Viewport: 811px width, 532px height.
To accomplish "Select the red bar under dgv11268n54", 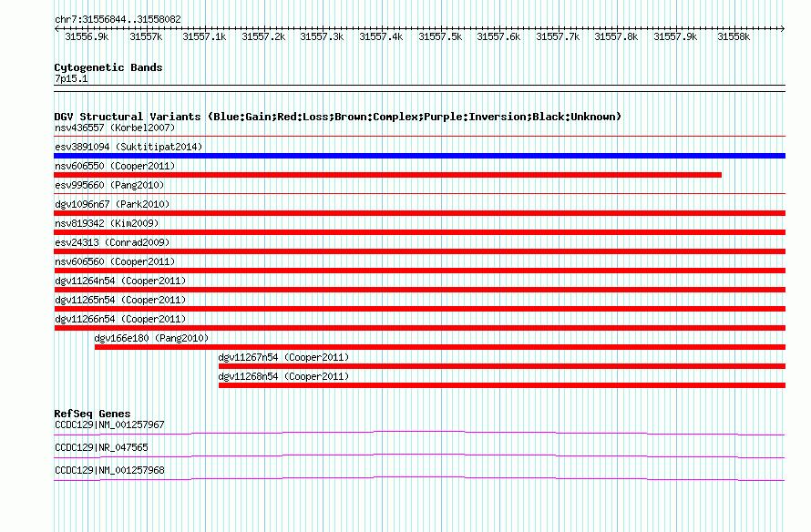I will [x=502, y=385].
